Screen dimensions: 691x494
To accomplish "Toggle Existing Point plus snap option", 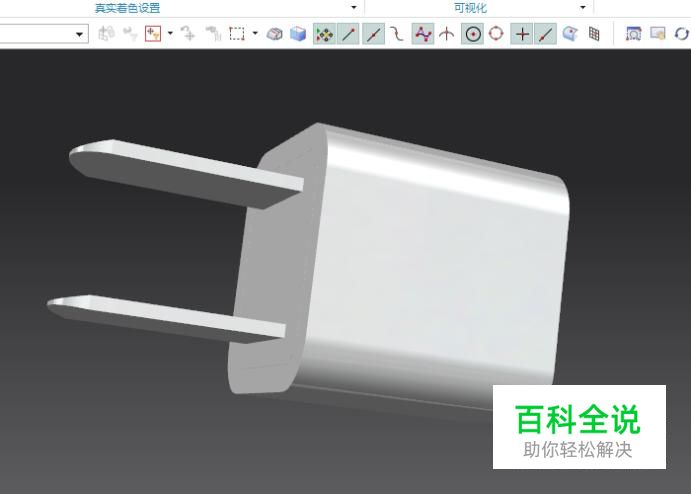I will (x=522, y=34).
